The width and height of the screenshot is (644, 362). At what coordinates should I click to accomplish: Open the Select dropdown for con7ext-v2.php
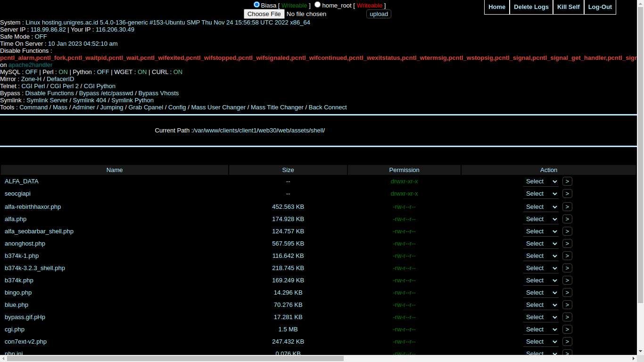541,342
